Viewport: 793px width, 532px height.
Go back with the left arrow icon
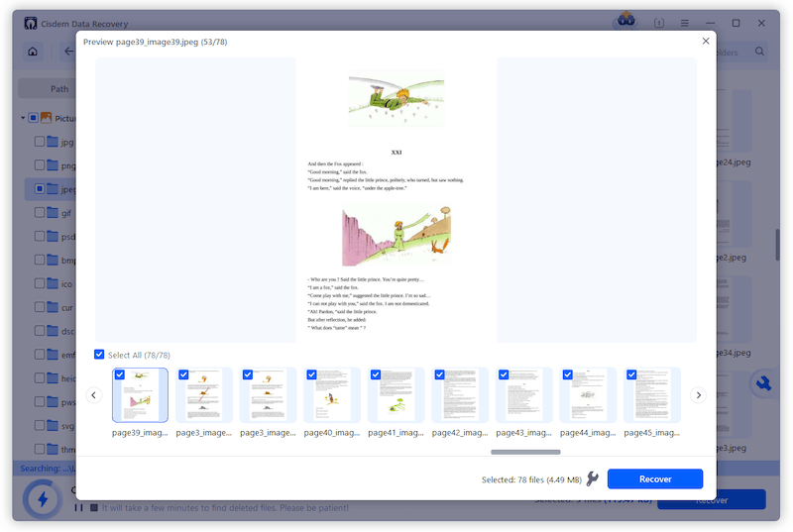tap(68, 52)
